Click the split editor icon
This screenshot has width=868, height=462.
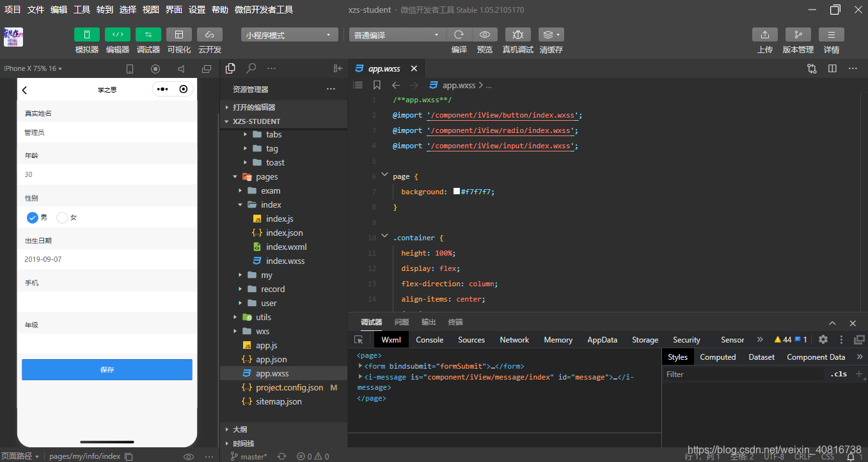coord(832,68)
